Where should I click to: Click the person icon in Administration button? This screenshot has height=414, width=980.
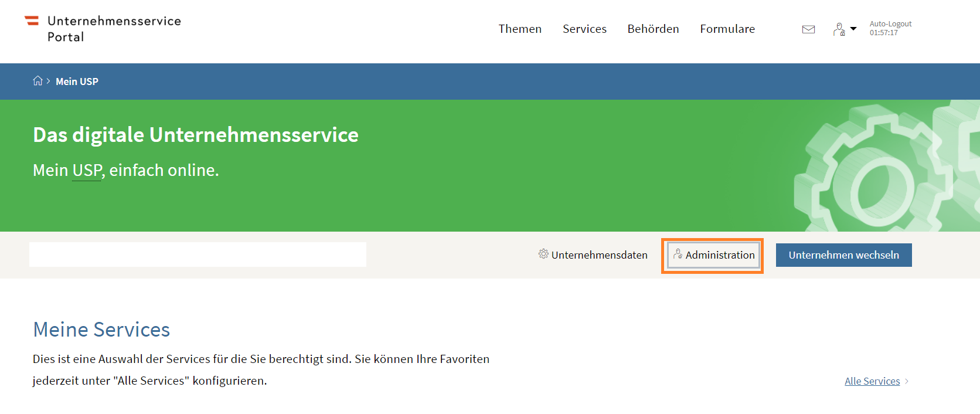[x=678, y=254]
